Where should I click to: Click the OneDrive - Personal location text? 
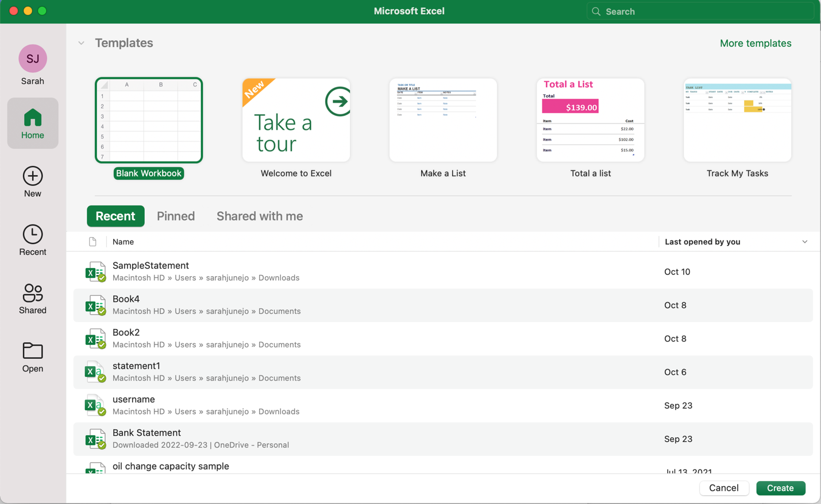(251, 445)
